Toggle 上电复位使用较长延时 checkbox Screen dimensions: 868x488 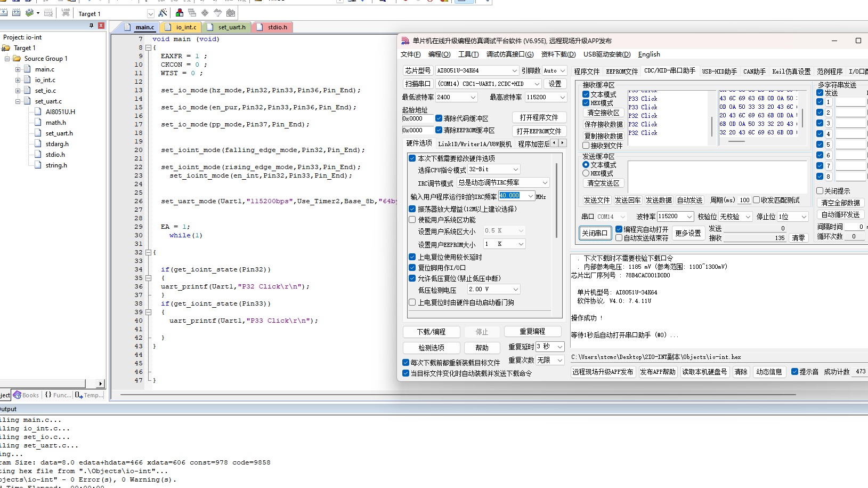tap(412, 257)
